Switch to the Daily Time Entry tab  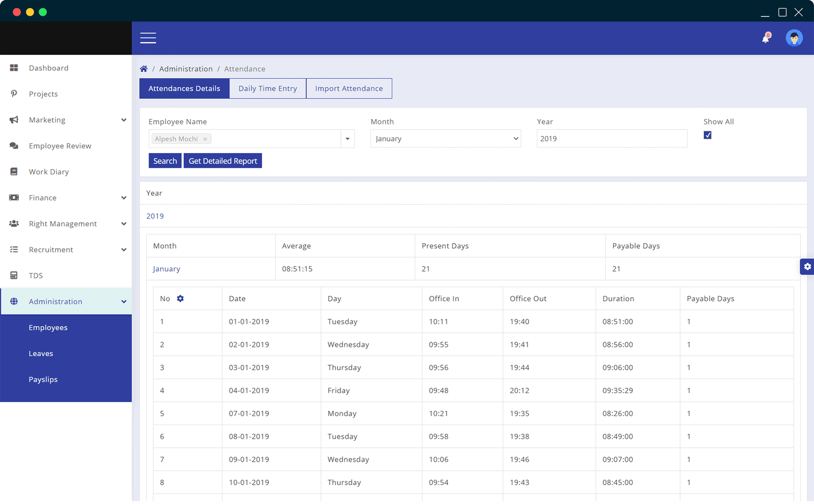pos(268,88)
